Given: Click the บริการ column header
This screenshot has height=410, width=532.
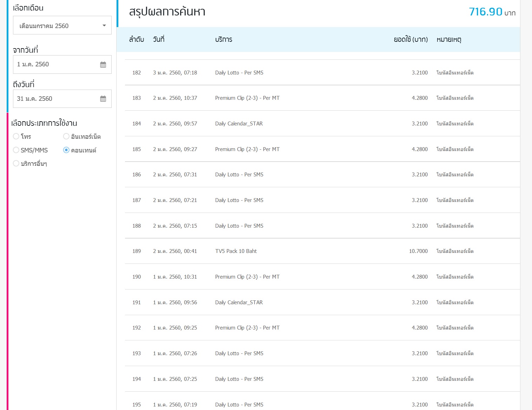Looking at the screenshot, I should (224, 39).
